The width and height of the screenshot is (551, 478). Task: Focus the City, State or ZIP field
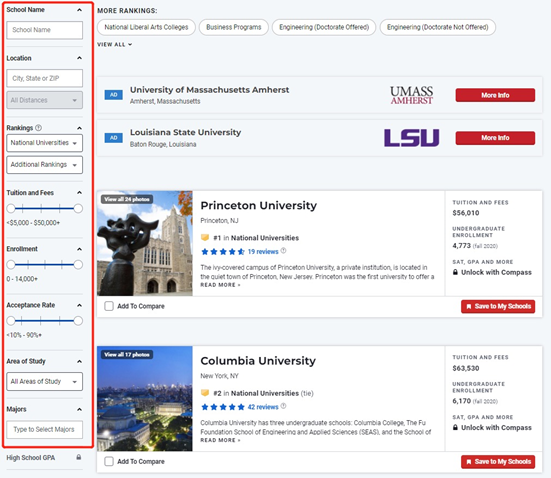pos(45,78)
